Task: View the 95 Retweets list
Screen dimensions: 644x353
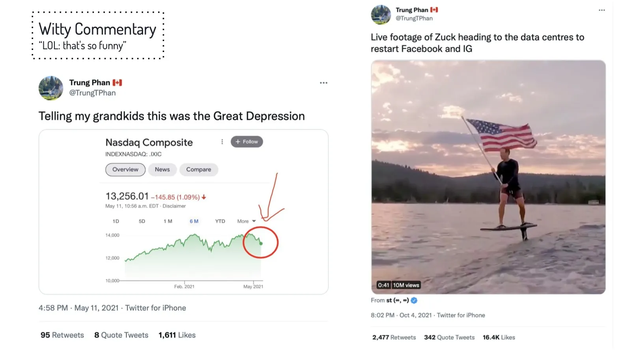Action: point(62,335)
